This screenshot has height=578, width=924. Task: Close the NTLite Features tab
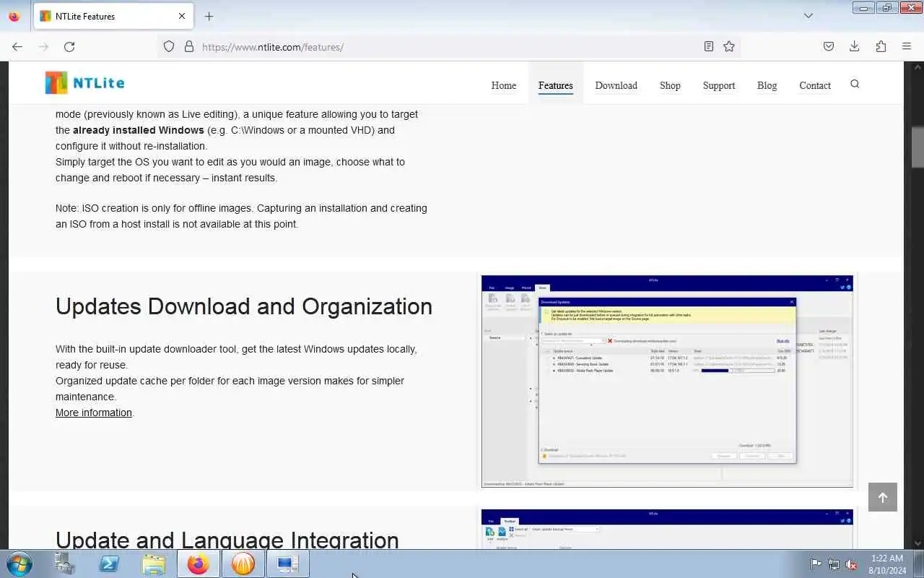[182, 16]
